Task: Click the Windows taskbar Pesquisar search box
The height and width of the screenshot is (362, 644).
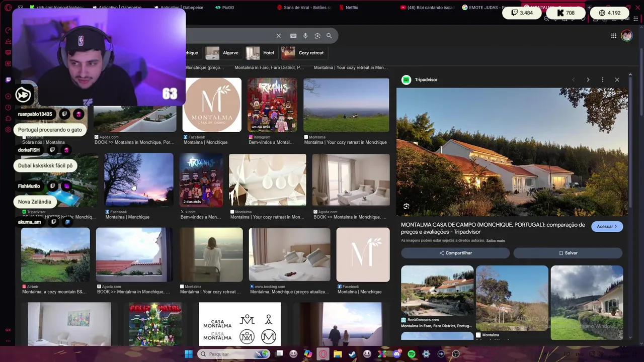Action: click(x=233, y=354)
